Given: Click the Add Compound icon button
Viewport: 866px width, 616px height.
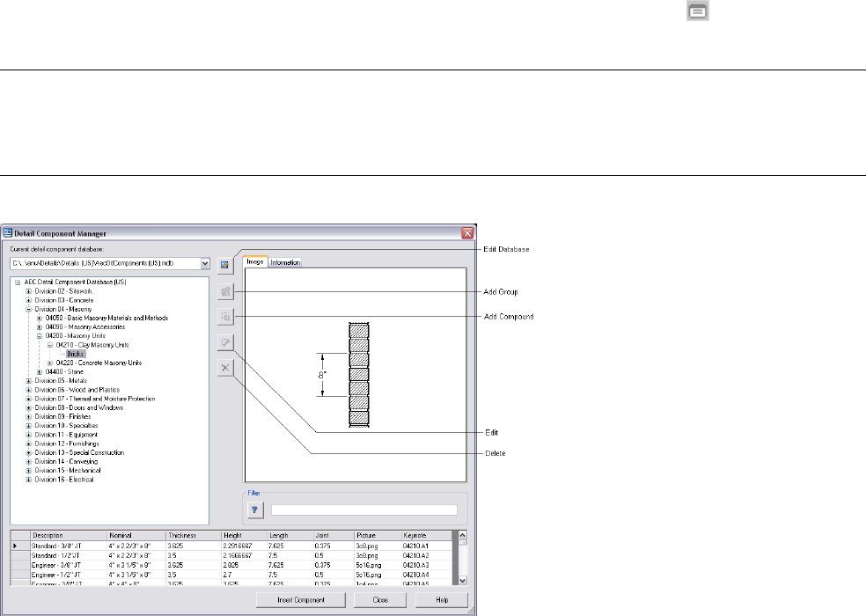Looking at the screenshot, I should [225, 317].
